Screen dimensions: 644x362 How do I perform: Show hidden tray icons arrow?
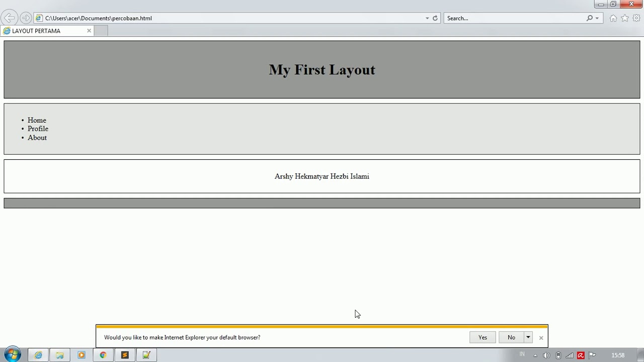535,355
